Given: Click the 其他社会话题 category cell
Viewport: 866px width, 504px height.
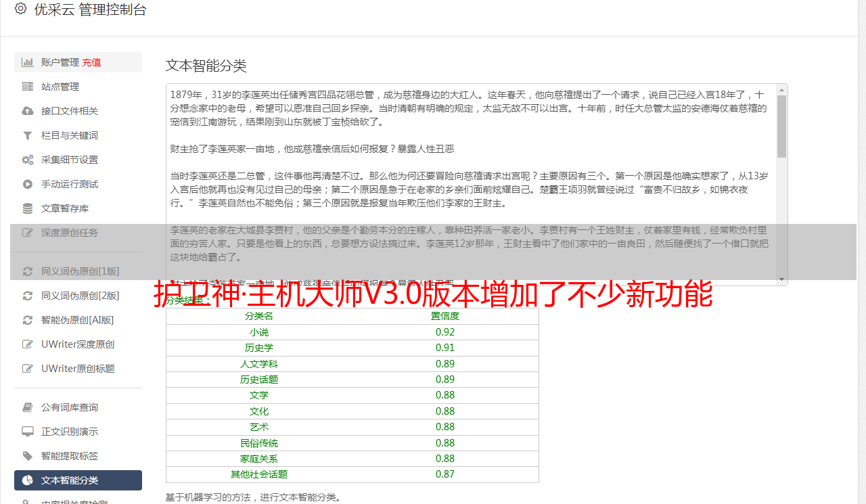Looking at the screenshot, I should [x=259, y=474].
